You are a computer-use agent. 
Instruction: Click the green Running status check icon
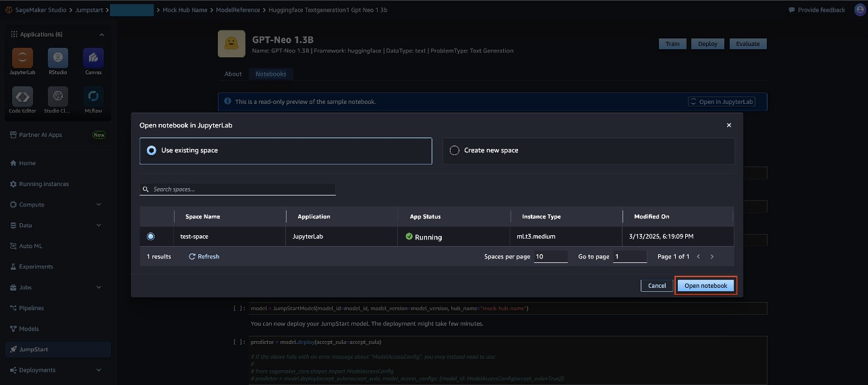pyautogui.click(x=409, y=237)
